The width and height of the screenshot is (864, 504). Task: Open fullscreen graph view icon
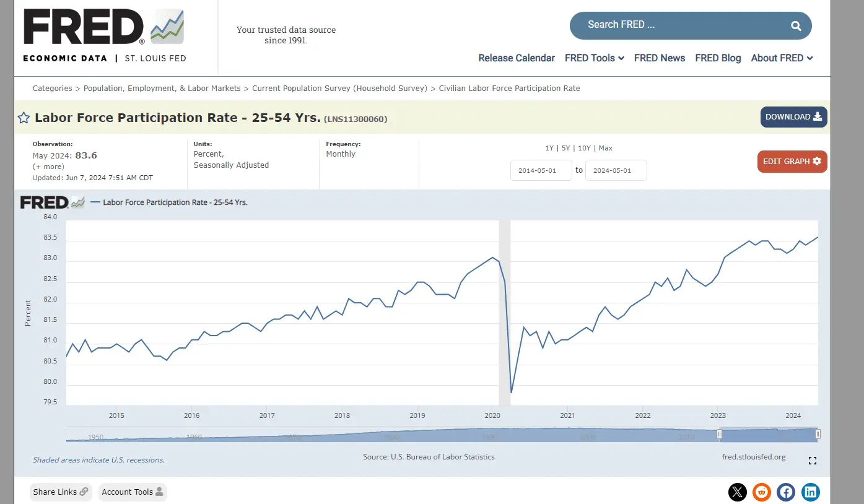coord(813,461)
